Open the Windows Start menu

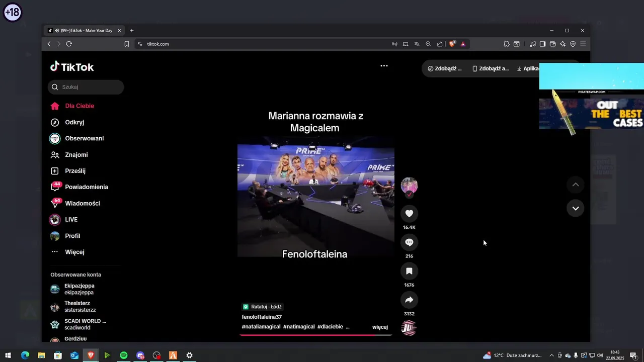point(8,355)
